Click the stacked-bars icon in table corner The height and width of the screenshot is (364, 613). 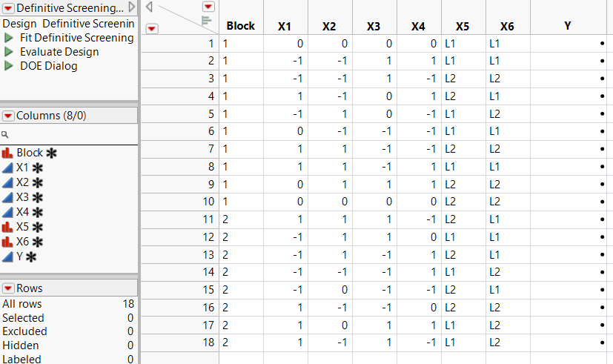(207, 20)
